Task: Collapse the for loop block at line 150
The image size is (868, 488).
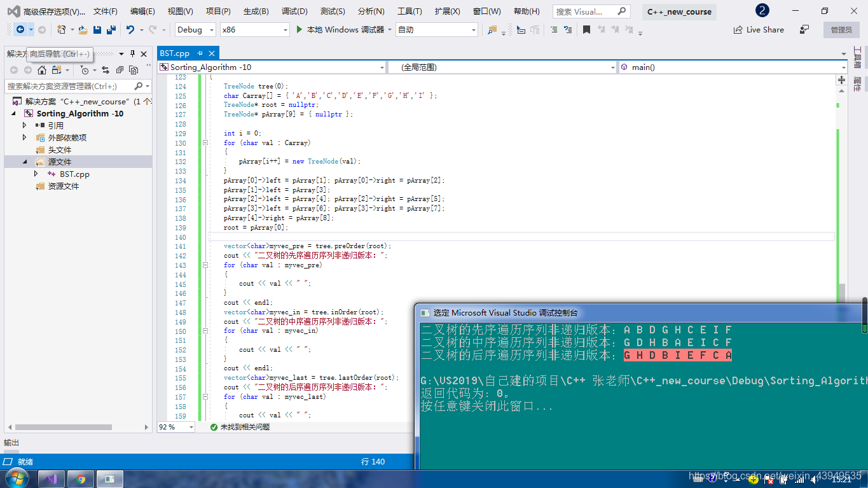Action: coord(205,331)
